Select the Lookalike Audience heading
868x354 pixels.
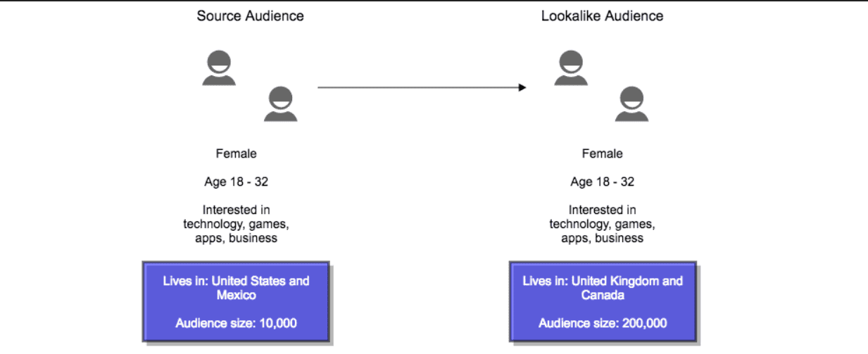602,15
